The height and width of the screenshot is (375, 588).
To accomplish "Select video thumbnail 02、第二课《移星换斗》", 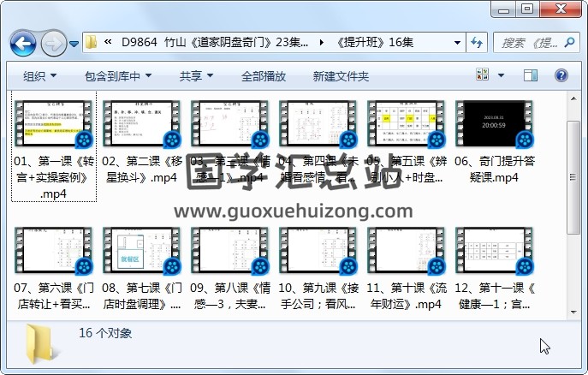I will coord(141,123).
